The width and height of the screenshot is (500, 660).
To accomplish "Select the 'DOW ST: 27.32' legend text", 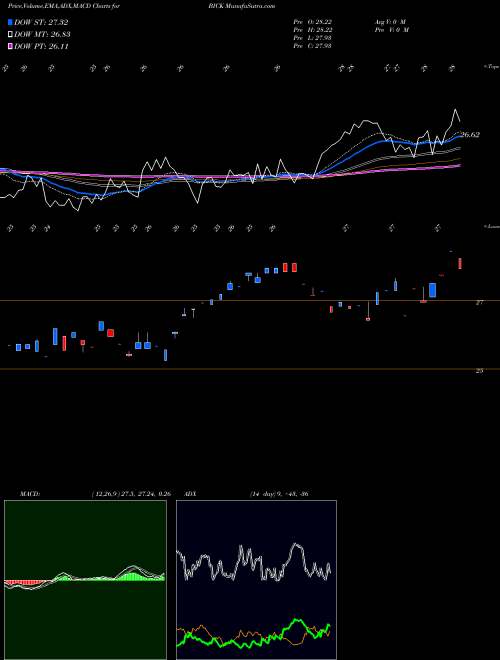I will pos(41,22).
